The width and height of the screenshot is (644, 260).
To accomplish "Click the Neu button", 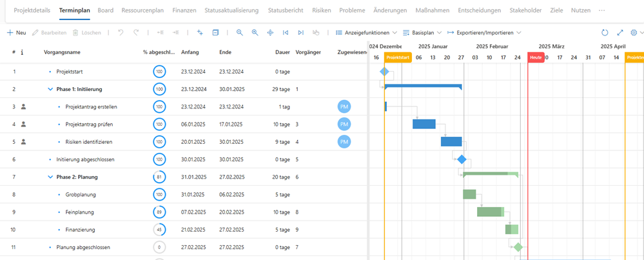I will [x=16, y=32].
